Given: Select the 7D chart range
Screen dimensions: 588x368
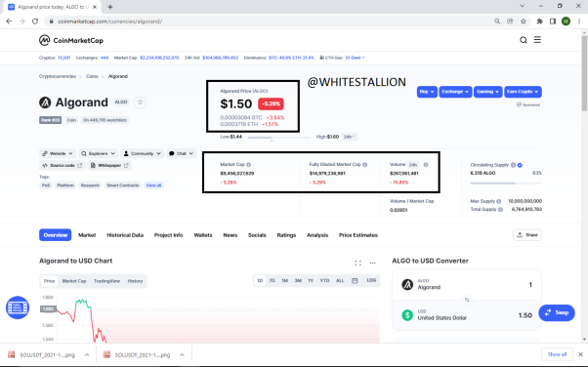Looking at the screenshot, I should [x=273, y=281].
